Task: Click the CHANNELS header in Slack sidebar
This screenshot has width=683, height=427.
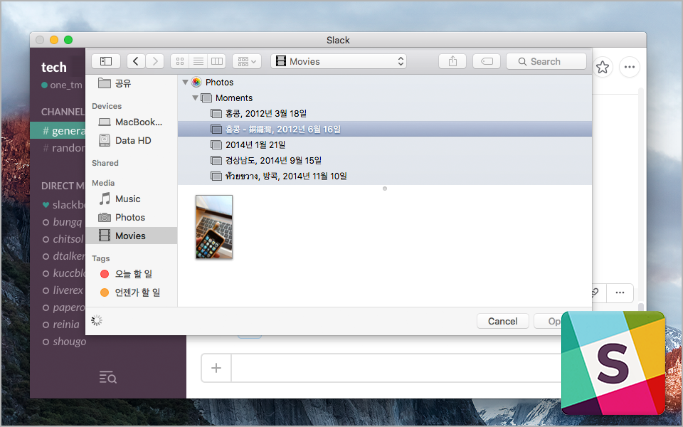Action: (x=63, y=112)
